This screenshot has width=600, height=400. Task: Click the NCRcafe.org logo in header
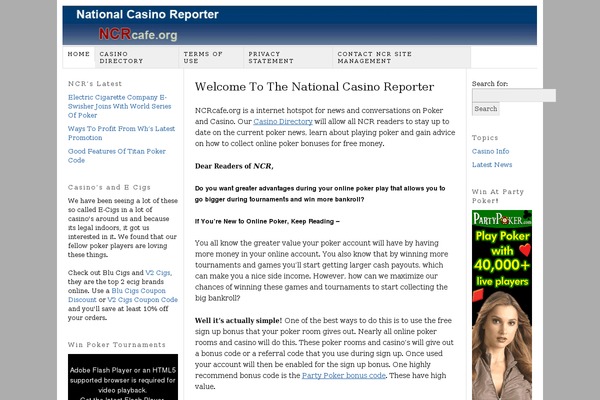point(138,34)
